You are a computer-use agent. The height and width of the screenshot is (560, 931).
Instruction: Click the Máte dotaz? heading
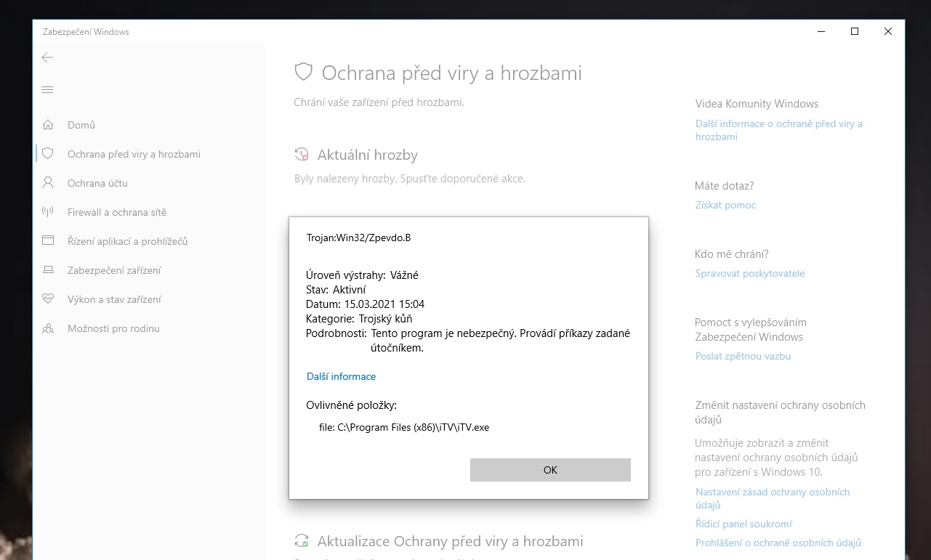coord(724,186)
